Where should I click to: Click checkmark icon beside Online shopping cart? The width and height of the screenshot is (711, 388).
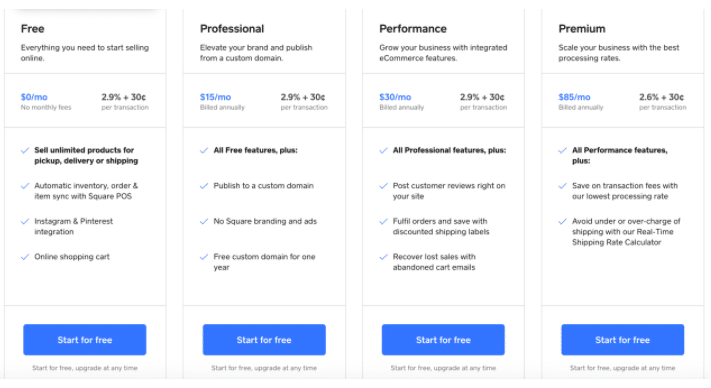click(25, 257)
